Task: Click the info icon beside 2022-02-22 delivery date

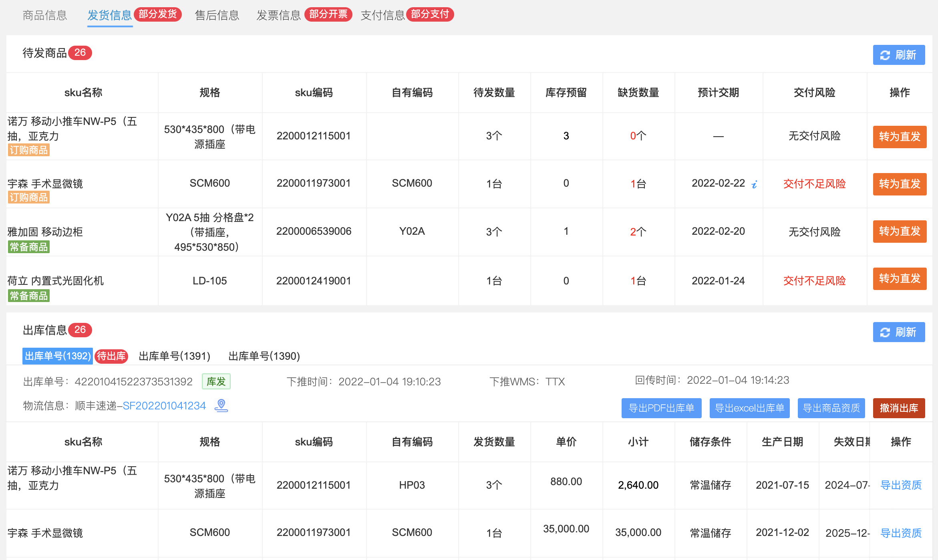Action: point(755,184)
